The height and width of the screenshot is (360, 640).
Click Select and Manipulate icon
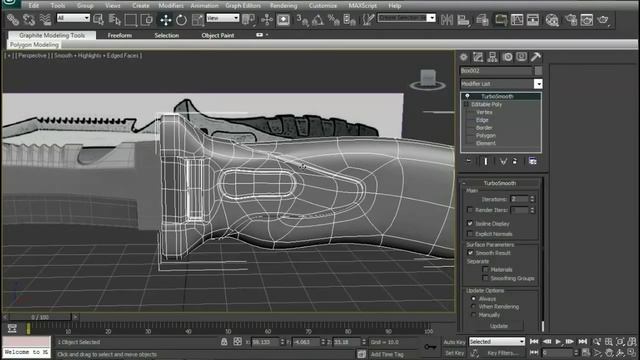267,19
